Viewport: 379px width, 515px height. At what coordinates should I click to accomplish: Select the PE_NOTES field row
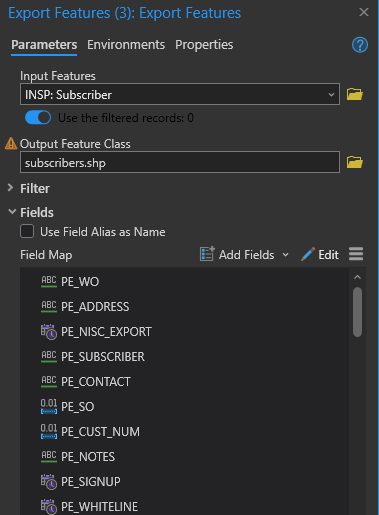pos(184,457)
